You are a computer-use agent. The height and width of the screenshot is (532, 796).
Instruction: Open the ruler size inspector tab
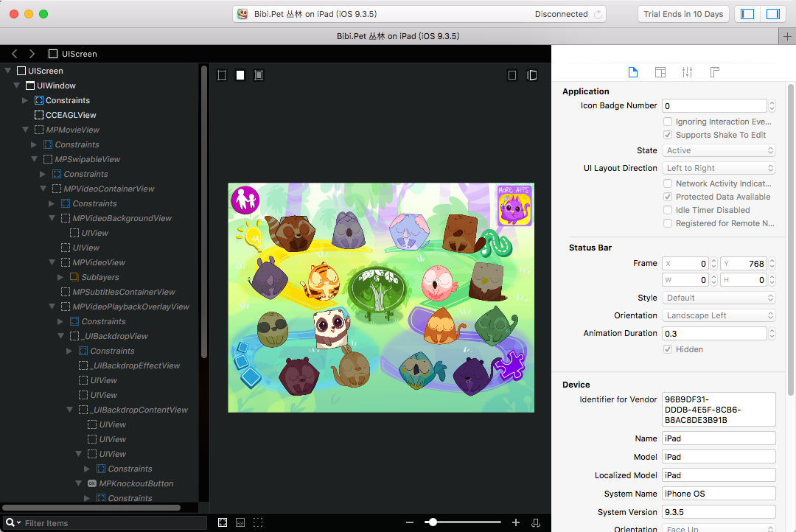pos(714,72)
